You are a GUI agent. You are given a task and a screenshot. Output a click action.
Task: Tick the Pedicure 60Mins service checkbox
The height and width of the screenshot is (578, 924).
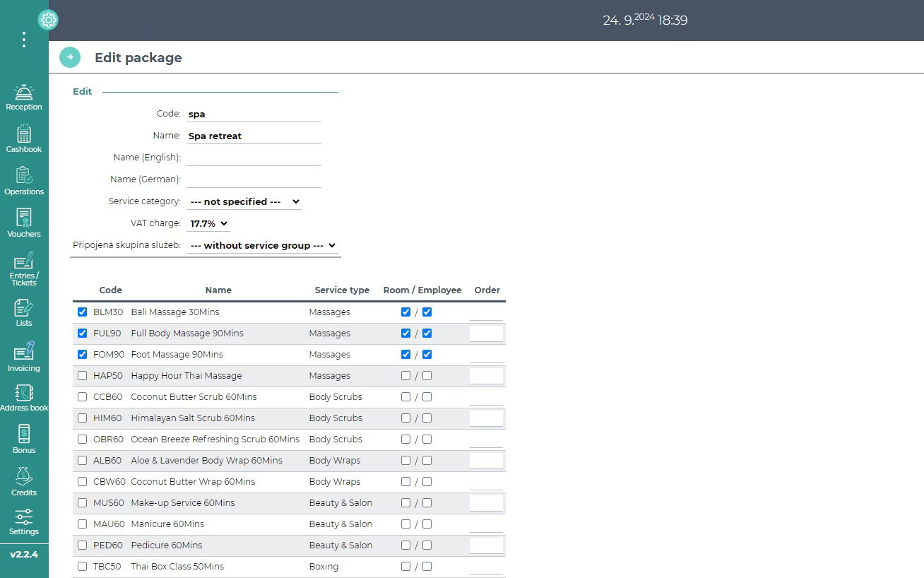[83, 545]
